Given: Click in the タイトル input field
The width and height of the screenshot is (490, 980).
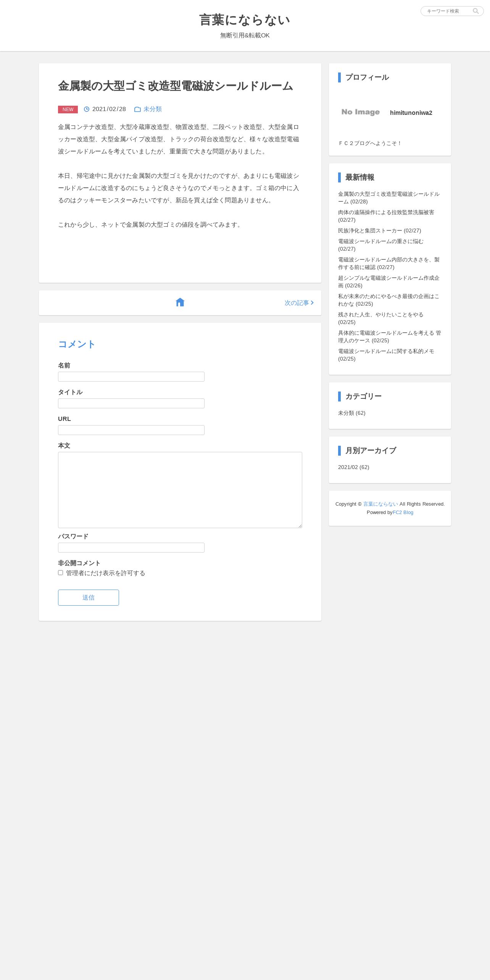Looking at the screenshot, I should pos(131,403).
